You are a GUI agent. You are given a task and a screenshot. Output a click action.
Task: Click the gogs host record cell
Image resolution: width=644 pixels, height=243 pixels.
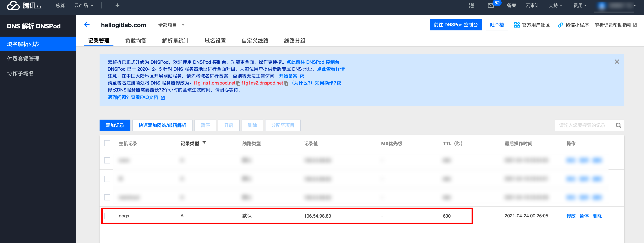(x=124, y=216)
